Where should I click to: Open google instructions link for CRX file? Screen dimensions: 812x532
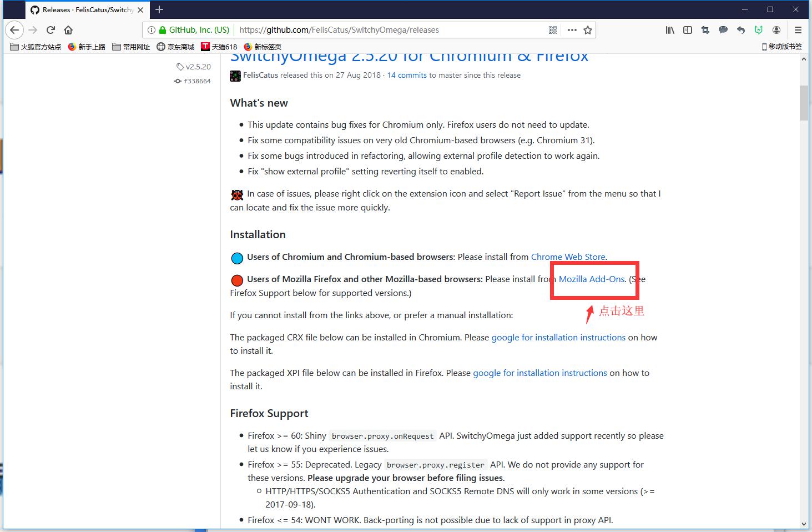click(x=558, y=338)
